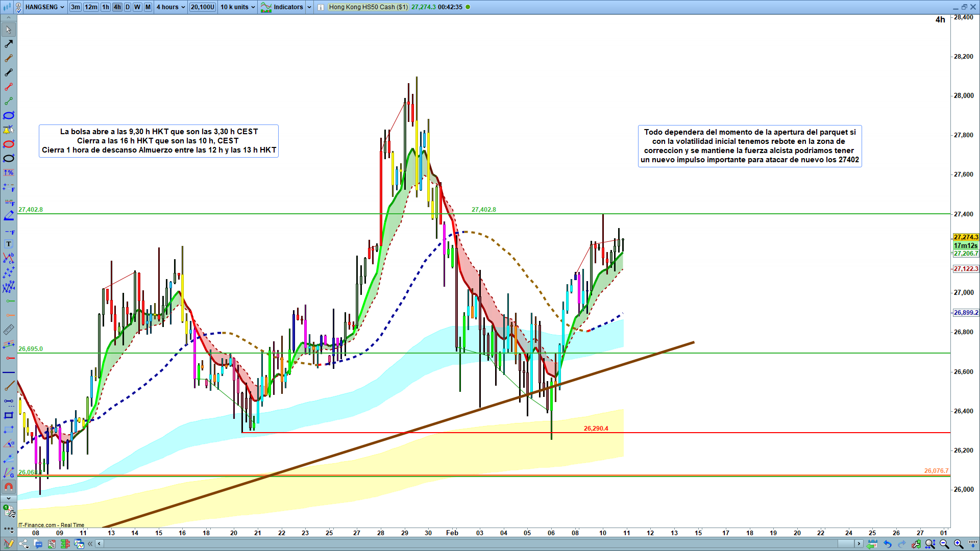Screen dimensions: 980x551
Task: Open the Indicators menu
Action: point(288,7)
